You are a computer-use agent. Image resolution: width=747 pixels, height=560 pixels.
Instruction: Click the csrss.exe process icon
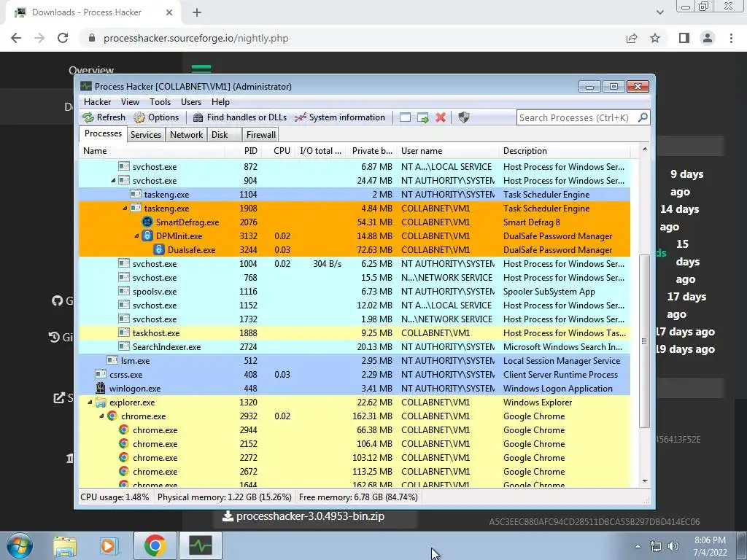(101, 374)
